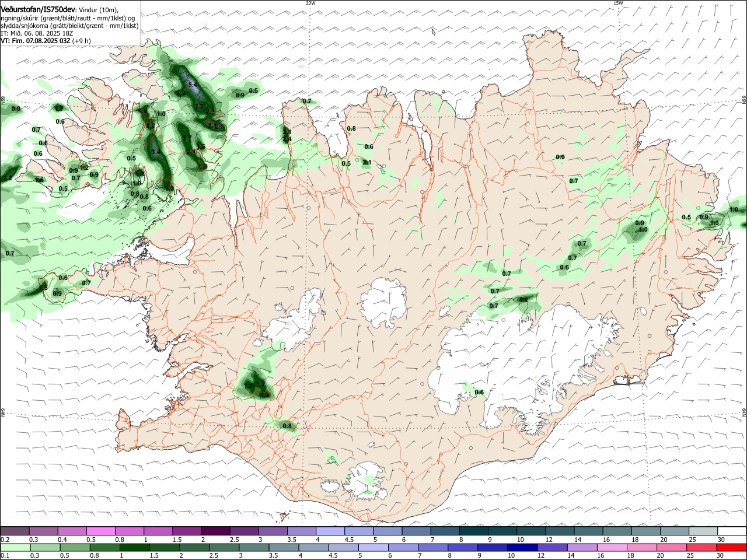Click the pale green 0.1 swatch in bottom legend row

coord(15,547)
